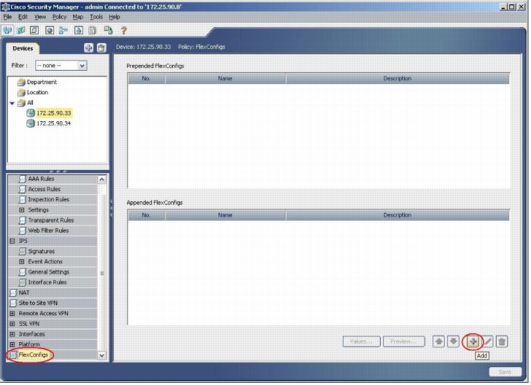This screenshot has width=531, height=385.
Task: Click the help question mark toolbar icon
Action: click(124, 30)
